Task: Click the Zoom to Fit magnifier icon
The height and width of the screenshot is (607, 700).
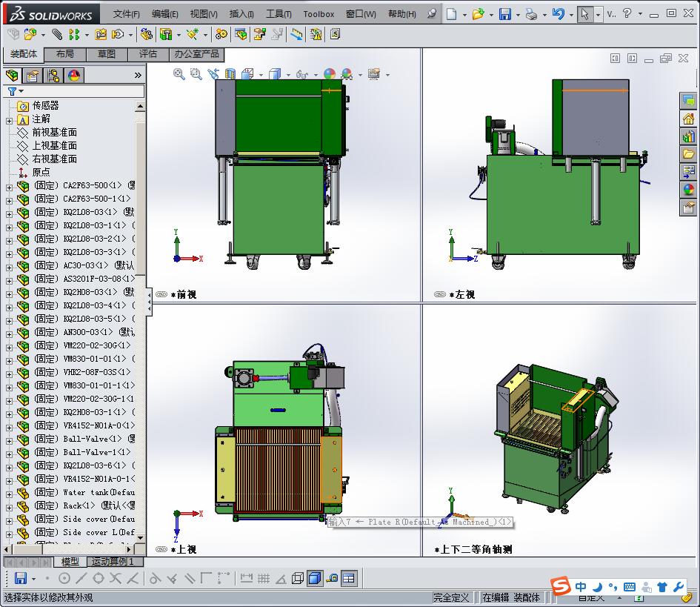Action: [x=179, y=73]
